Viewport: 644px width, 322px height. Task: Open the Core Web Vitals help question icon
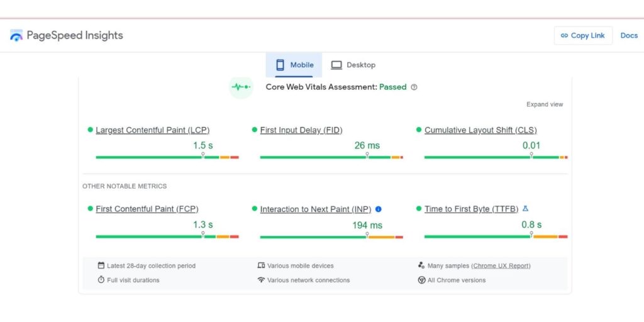pyautogui.click(x=414, y=87)
